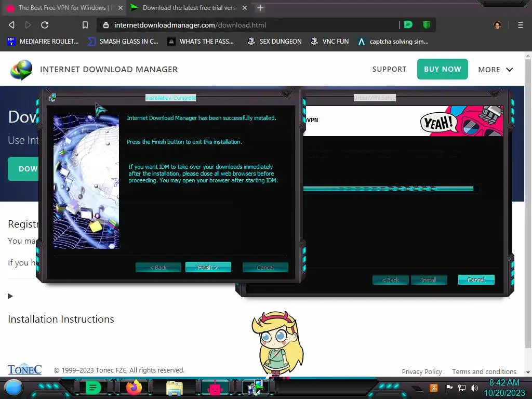Open a new browser tab with plus button
This screenshot has height=399, width=532.
260,8
